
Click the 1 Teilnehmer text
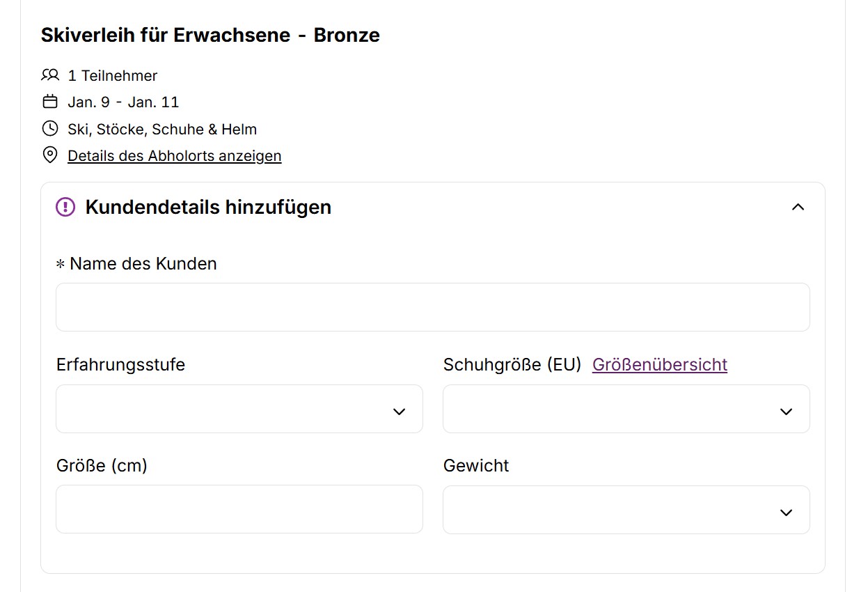113,75
